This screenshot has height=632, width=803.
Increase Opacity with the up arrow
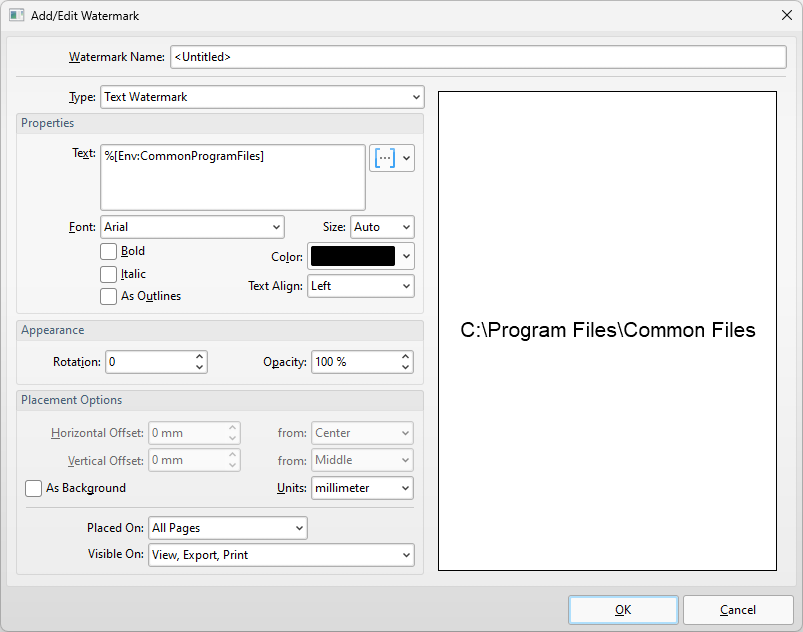(406, 356)
